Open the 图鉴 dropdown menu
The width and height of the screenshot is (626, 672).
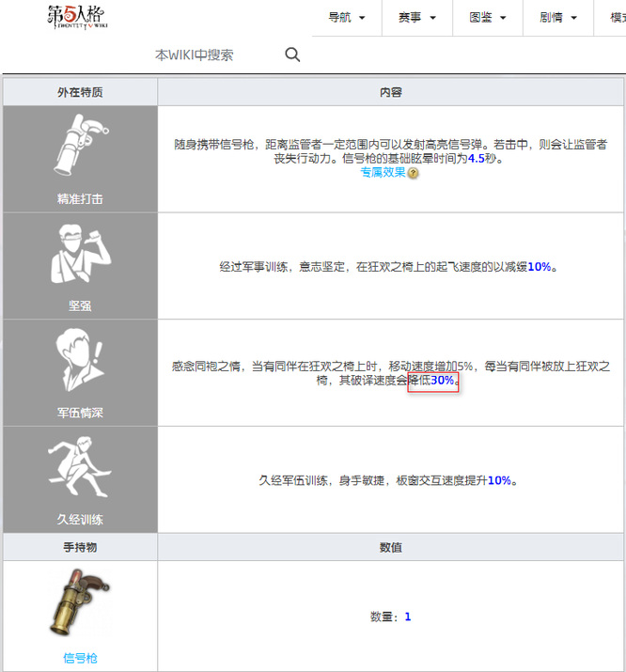pos(488,18)
